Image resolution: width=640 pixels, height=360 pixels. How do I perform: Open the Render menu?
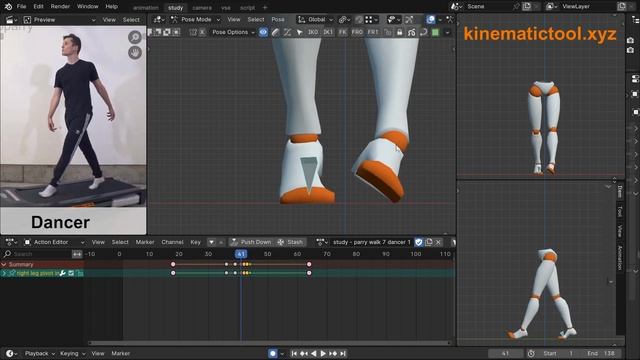[60, 7]
